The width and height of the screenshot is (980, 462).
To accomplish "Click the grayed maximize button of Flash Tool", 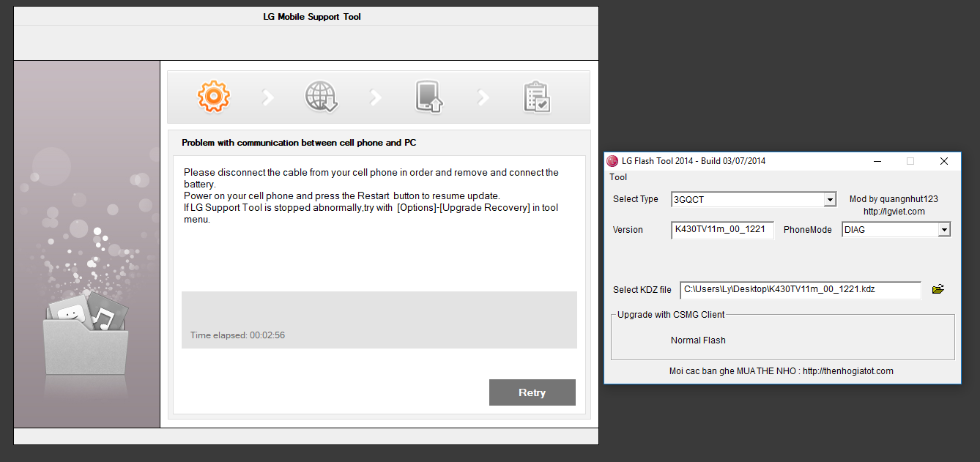I will click(x=910, y=161).
